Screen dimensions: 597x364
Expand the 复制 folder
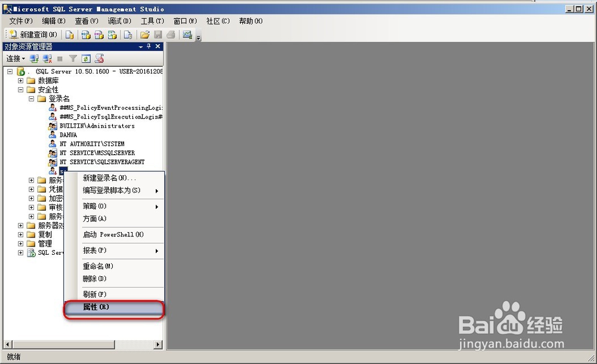20,235
